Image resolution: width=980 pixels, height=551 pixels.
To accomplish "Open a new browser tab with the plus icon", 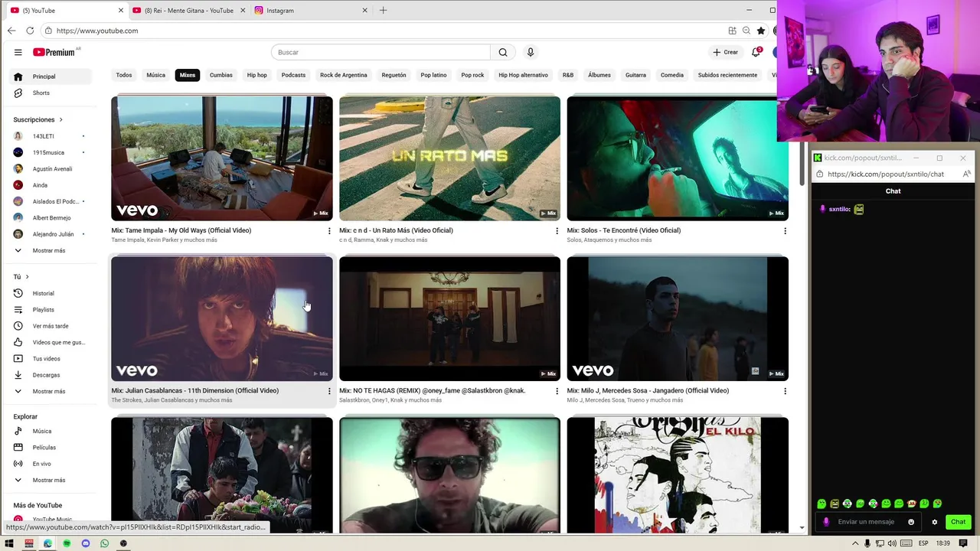I will click(383, 10).
